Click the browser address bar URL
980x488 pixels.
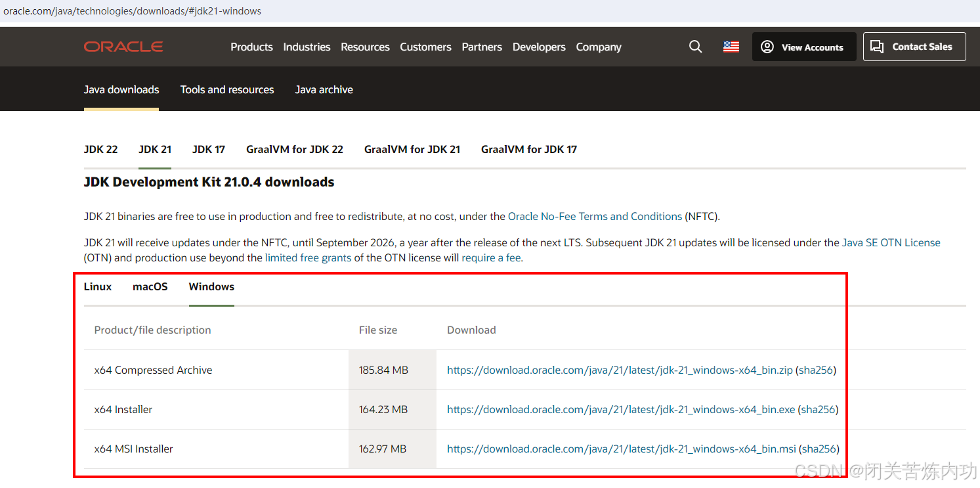(x=133, y=11)
